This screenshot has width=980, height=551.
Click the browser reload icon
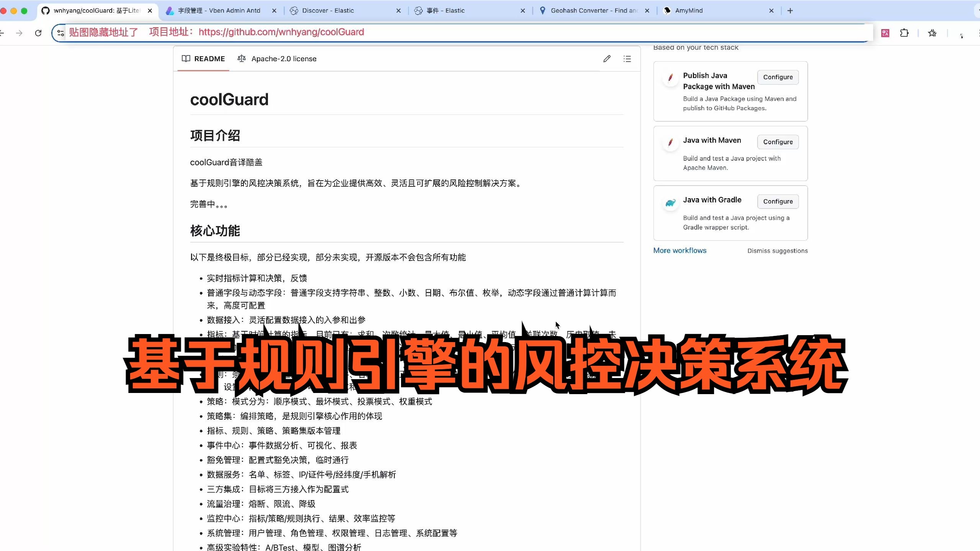click(x=38, y=33)
